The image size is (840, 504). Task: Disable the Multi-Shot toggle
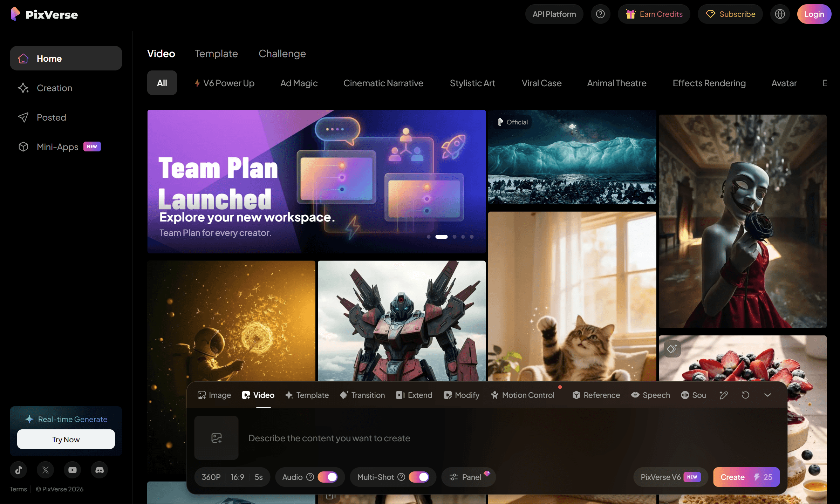coord(419,477)
